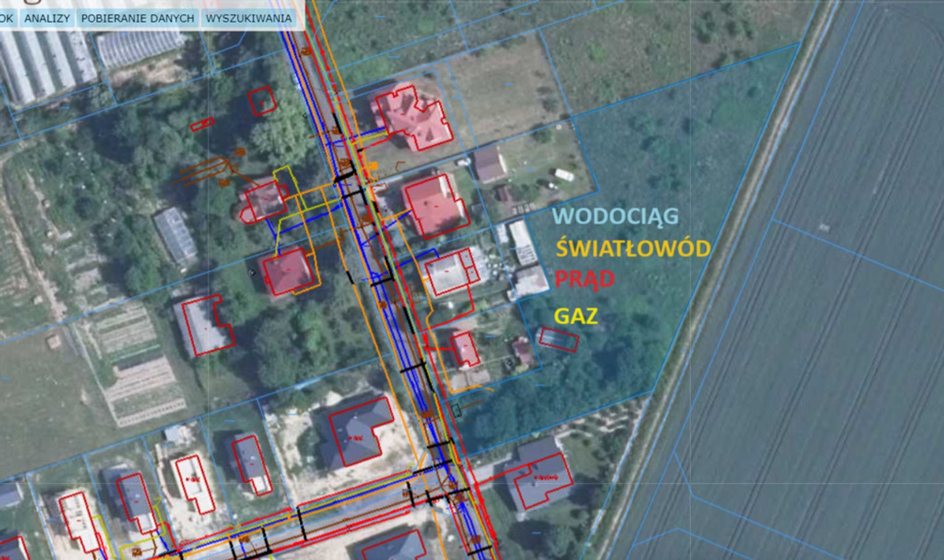Click the small grey marker in the field
This screenshot has width=944, height=560.
point(824,228)
